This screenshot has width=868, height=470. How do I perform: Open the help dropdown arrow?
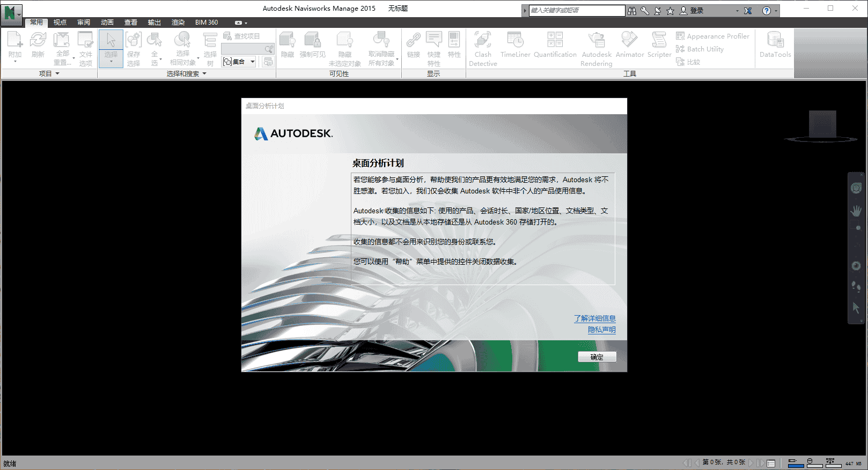(x=776, y=11)
